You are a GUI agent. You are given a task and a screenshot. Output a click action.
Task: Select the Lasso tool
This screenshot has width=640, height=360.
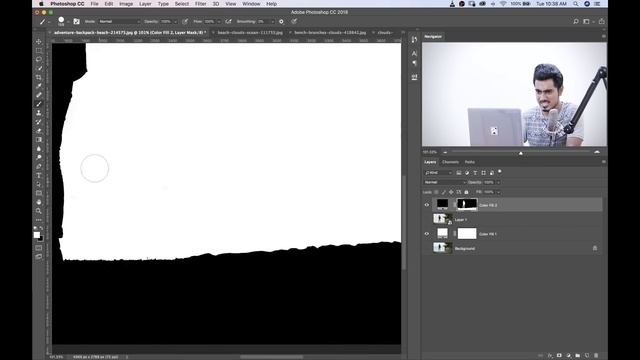pyautogui.click(x=39, y=60)
